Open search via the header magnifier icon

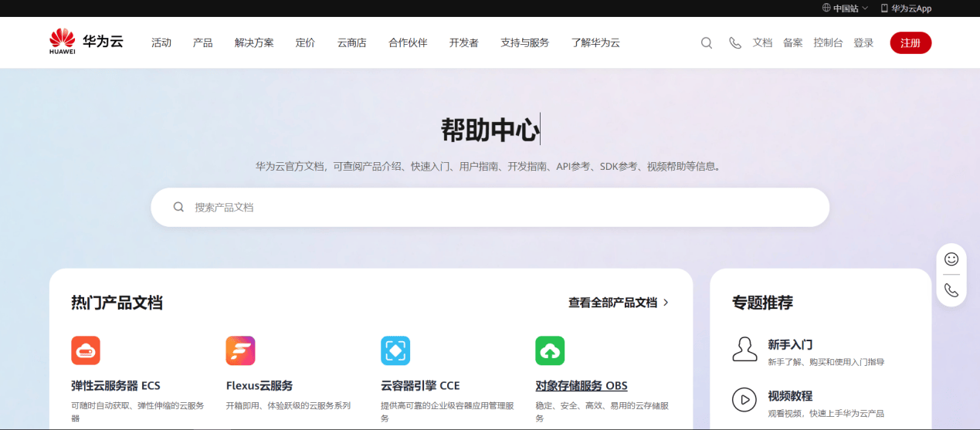pos(706,43)
